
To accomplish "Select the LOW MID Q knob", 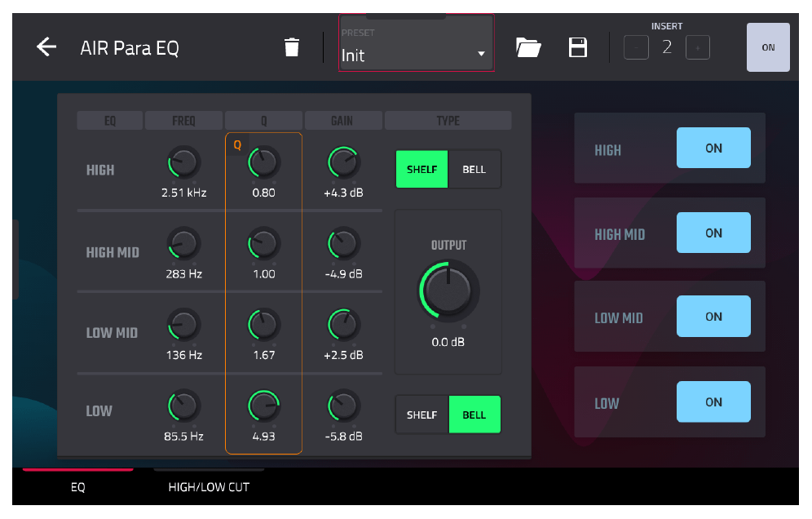I will 263,325.
